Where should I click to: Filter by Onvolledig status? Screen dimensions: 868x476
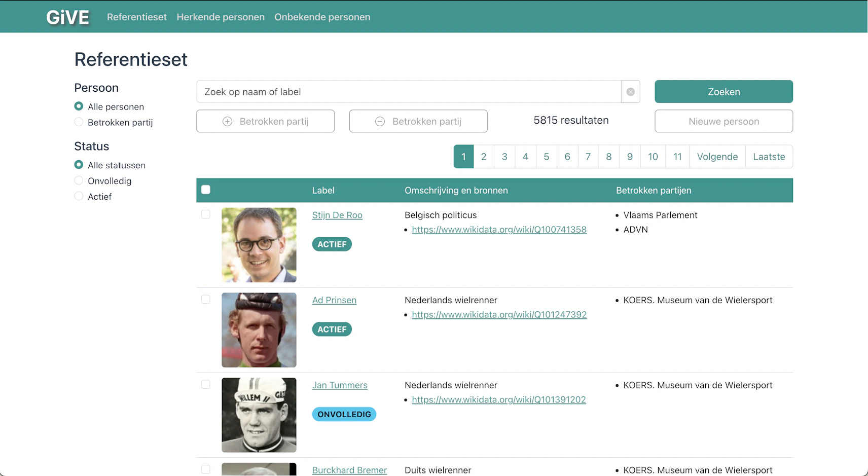click(x=79, y=180)
